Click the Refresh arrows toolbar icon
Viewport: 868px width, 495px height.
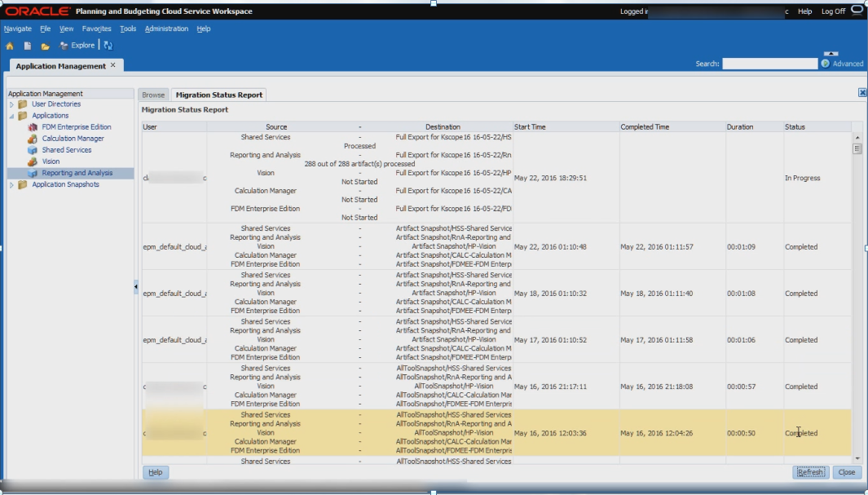pos(108,46)
